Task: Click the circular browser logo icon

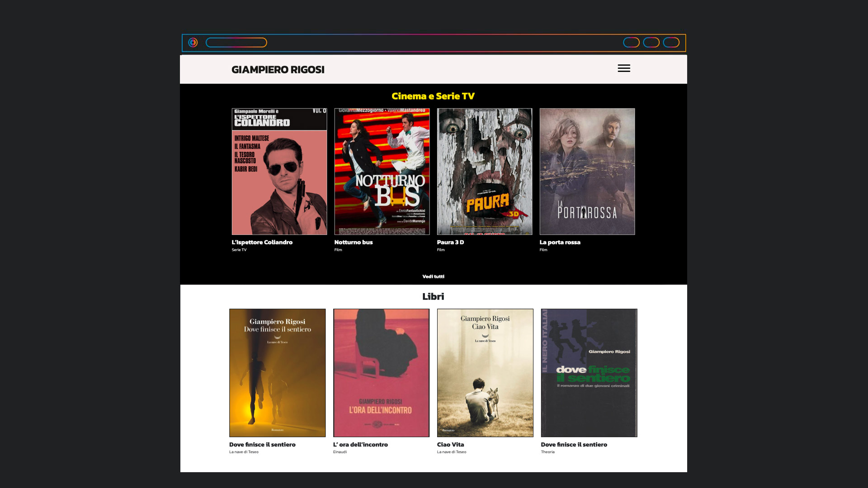Action: click(x=193, y=42)
